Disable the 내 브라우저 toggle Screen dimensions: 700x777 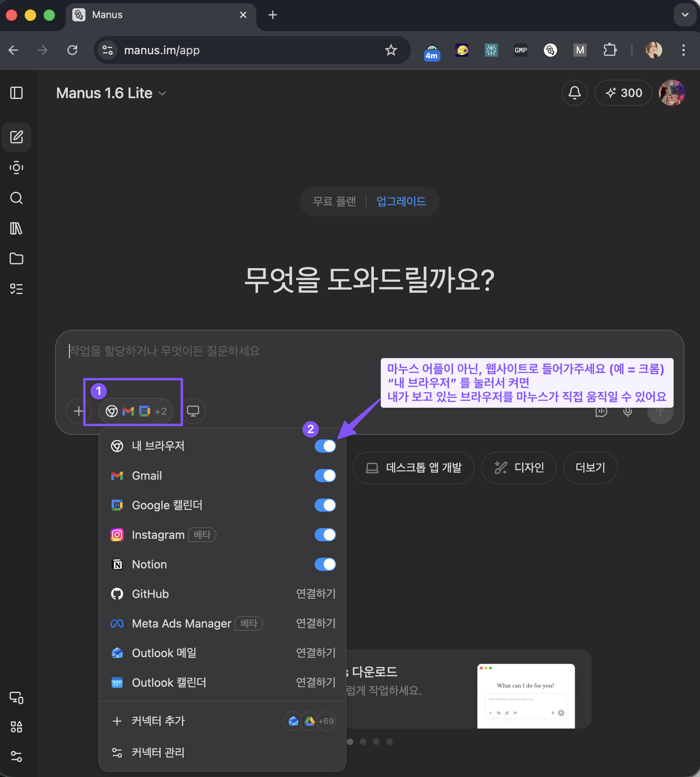pos(325,446)
